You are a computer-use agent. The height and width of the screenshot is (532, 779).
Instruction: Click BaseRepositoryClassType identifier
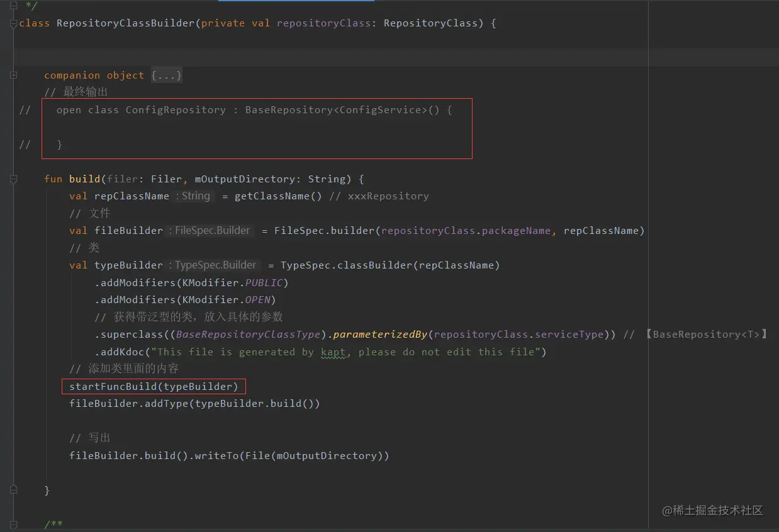click(248, 335)
